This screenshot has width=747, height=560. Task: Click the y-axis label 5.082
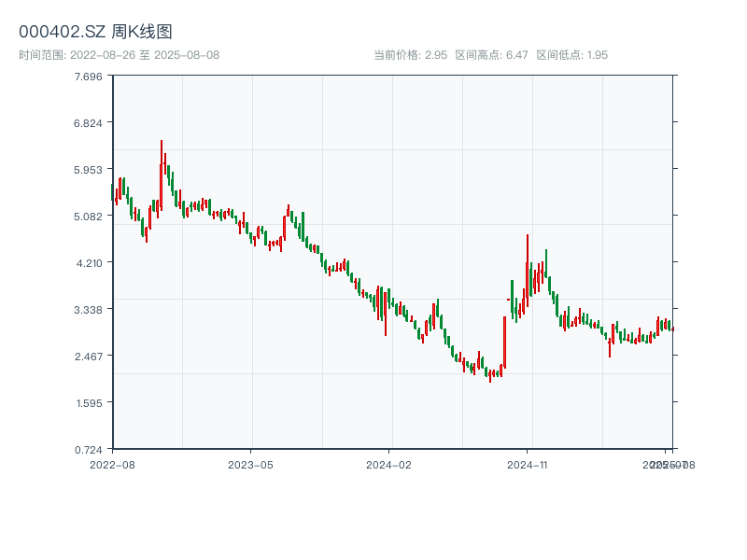coord(88,217)
